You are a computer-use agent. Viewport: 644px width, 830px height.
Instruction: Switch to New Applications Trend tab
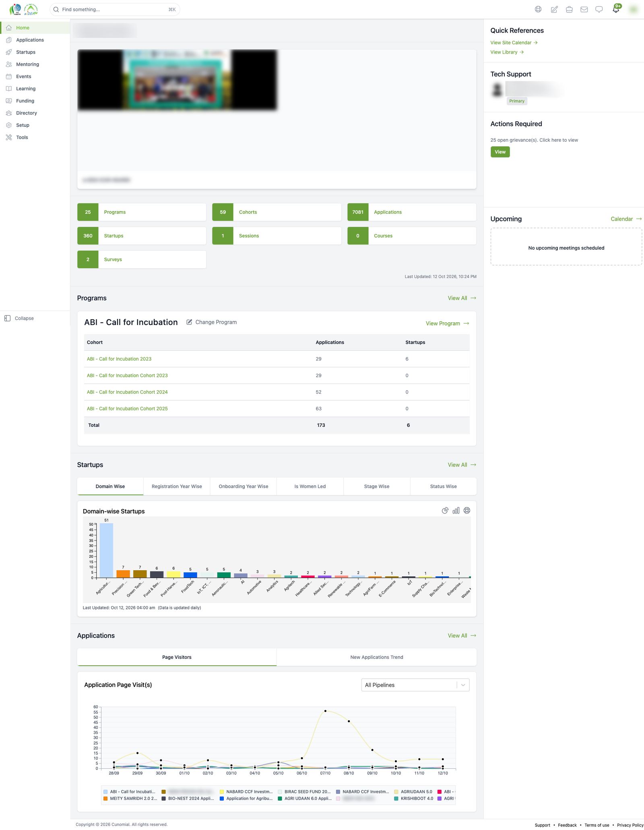click(x=377, y=657)
